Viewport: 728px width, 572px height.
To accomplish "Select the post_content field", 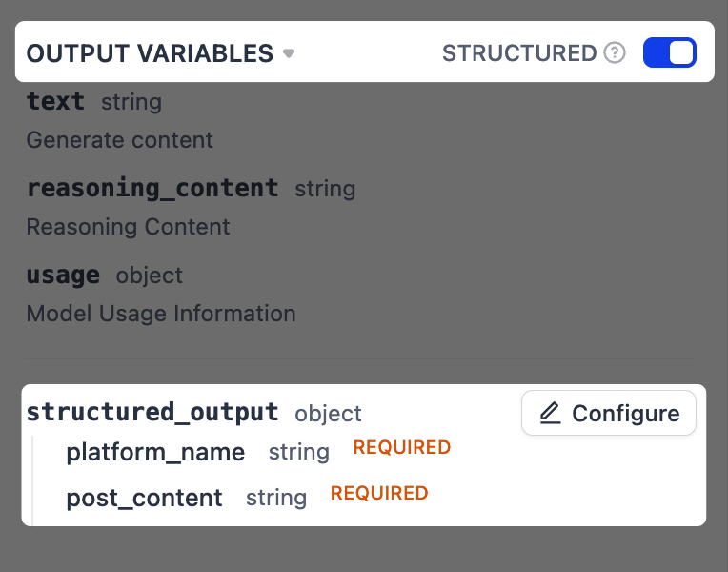I will pos(144,498).
